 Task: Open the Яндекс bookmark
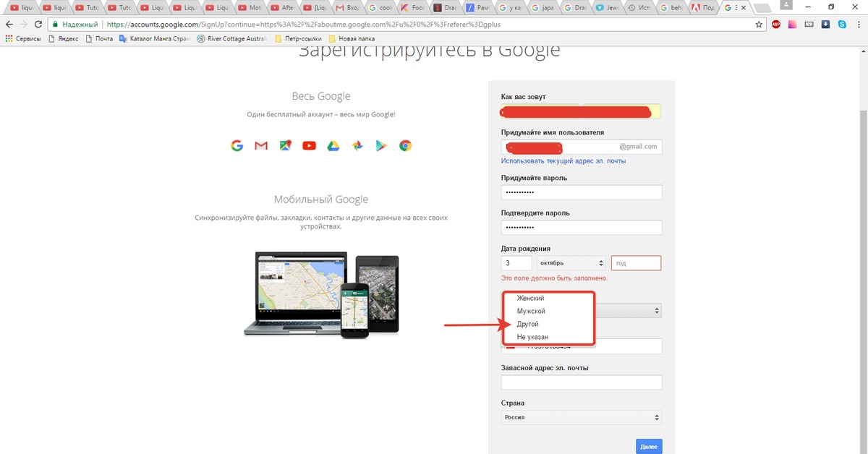(63, 38)
